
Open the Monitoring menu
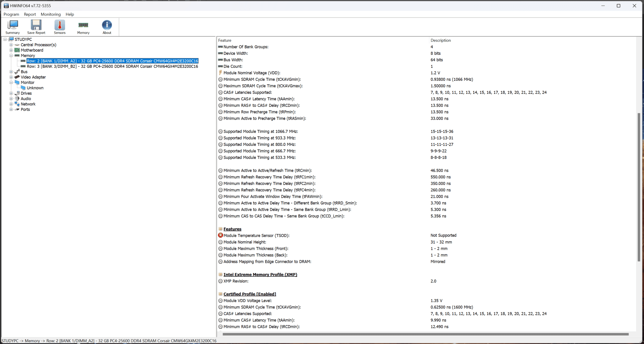pyautogui.click(x=51, y=14)
